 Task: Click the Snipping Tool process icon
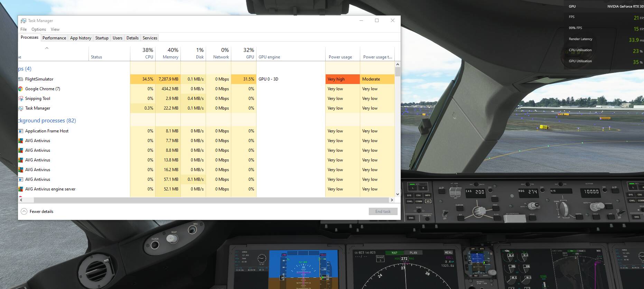(21, 99)
